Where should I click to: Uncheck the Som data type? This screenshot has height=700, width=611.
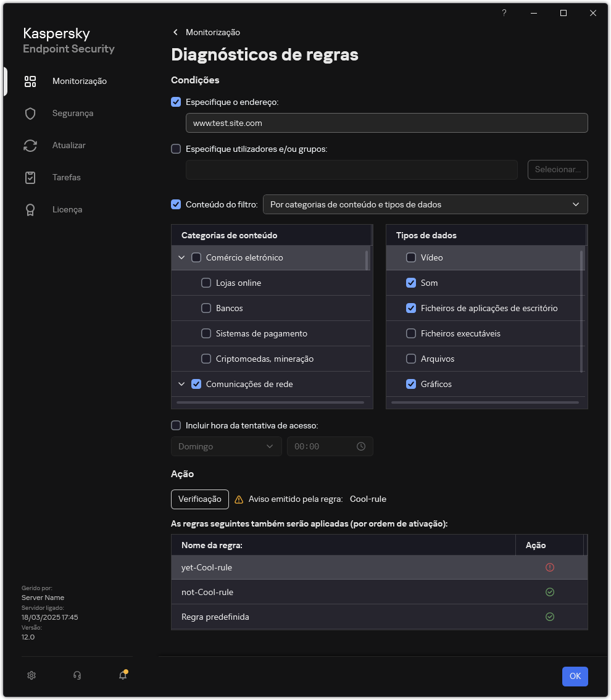[410, 283]
